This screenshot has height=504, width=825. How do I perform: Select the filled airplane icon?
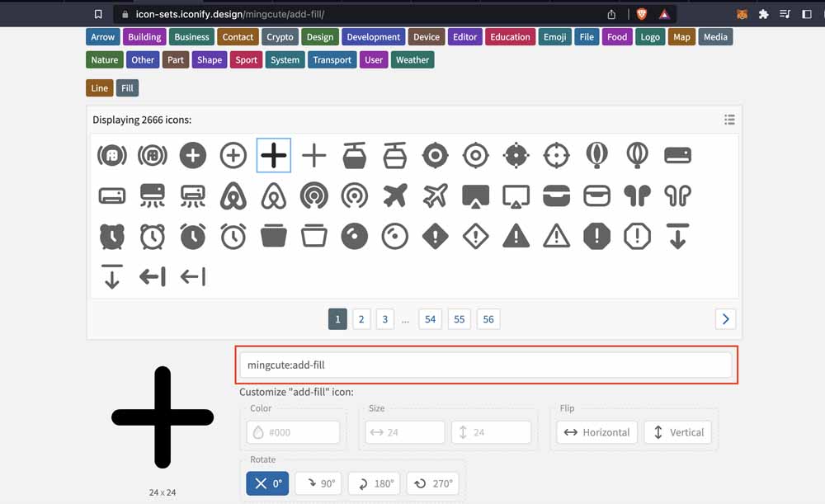(x=395, y=196)
